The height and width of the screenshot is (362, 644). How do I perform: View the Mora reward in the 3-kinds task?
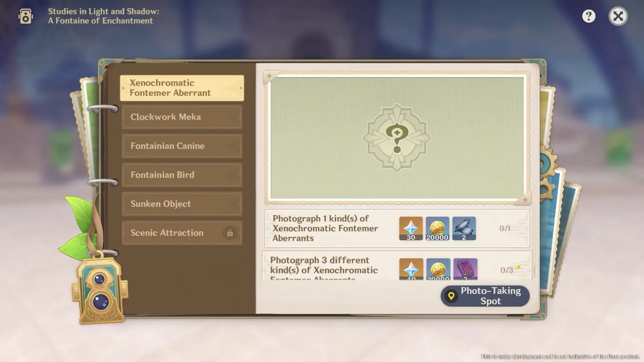438,269
